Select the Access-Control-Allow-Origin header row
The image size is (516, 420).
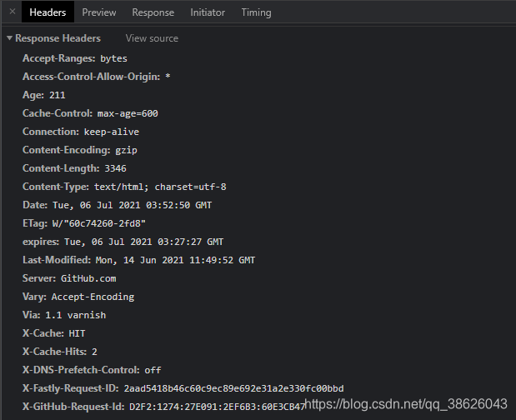pos(97,77)
